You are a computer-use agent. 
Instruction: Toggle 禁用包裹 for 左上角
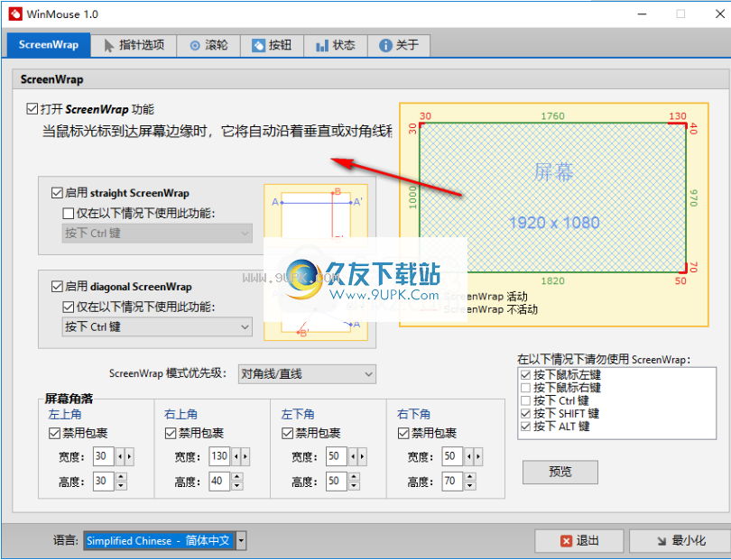click(54, 433)
